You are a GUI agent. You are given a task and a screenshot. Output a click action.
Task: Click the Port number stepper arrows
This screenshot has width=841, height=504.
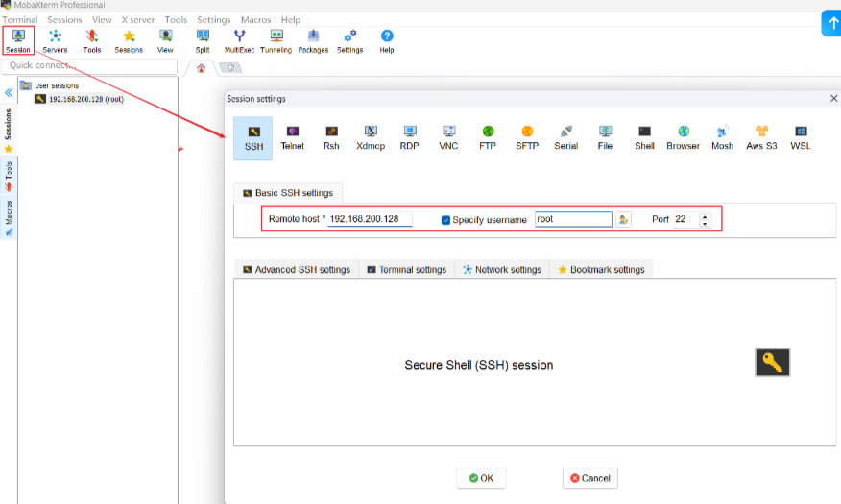706,220
